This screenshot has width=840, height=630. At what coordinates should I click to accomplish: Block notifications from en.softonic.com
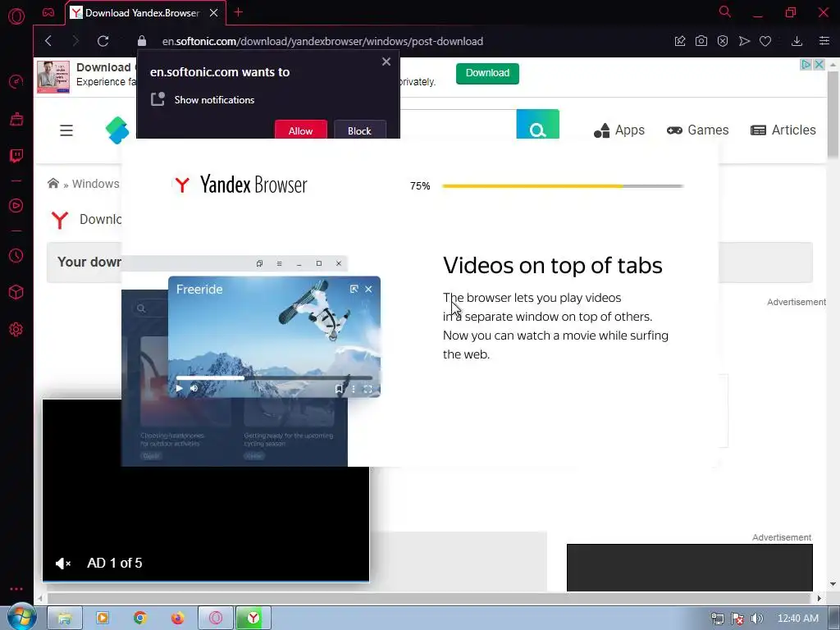click(359, 130)
